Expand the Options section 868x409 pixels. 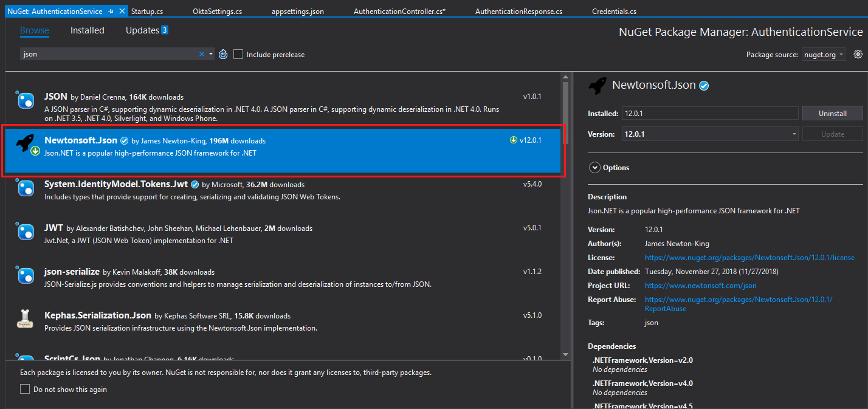point(594,168)
